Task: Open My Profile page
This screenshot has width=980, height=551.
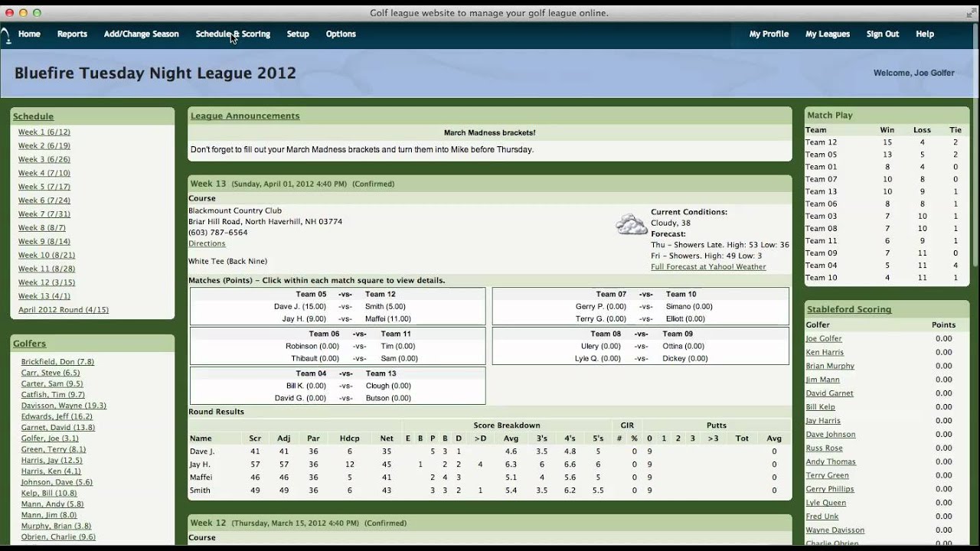Action: [x=769, y=34]
